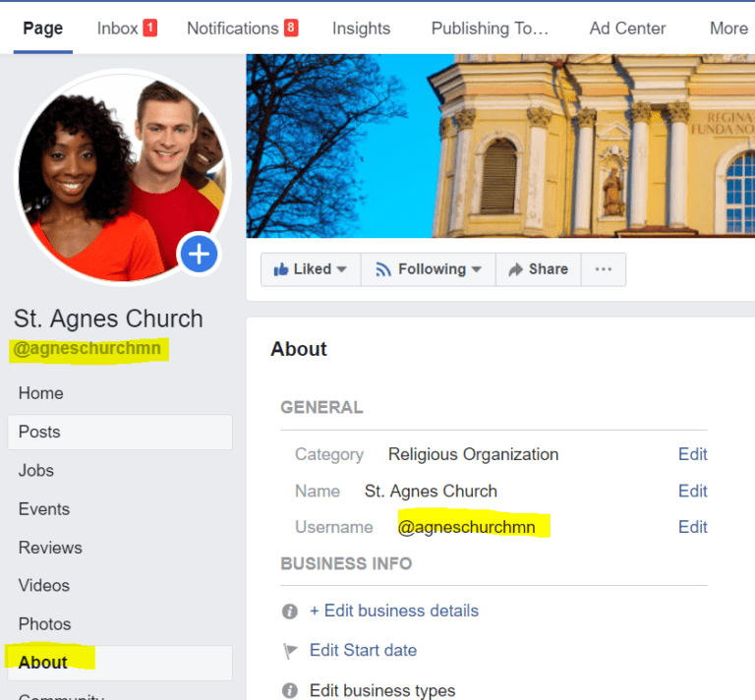Screen dimensions: 755x700
Task: Open the three-dots more options button
Action: [604, 269]
